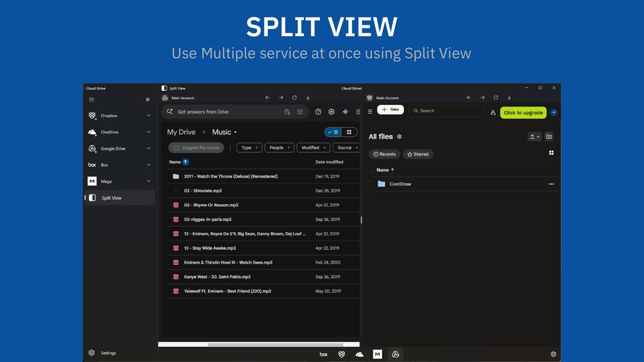Open the People filter dropdown
The width and height of the screenshot is (644, 362).
(279, 148)
